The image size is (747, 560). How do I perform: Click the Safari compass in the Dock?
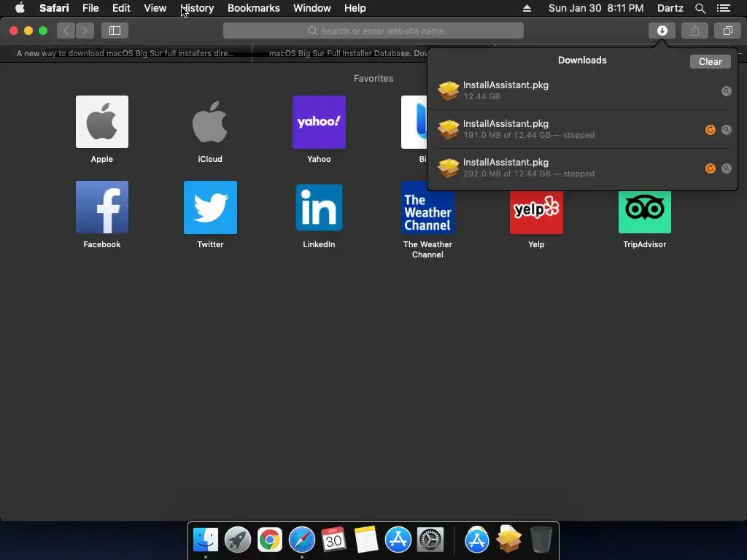click(x=301, y=540)
